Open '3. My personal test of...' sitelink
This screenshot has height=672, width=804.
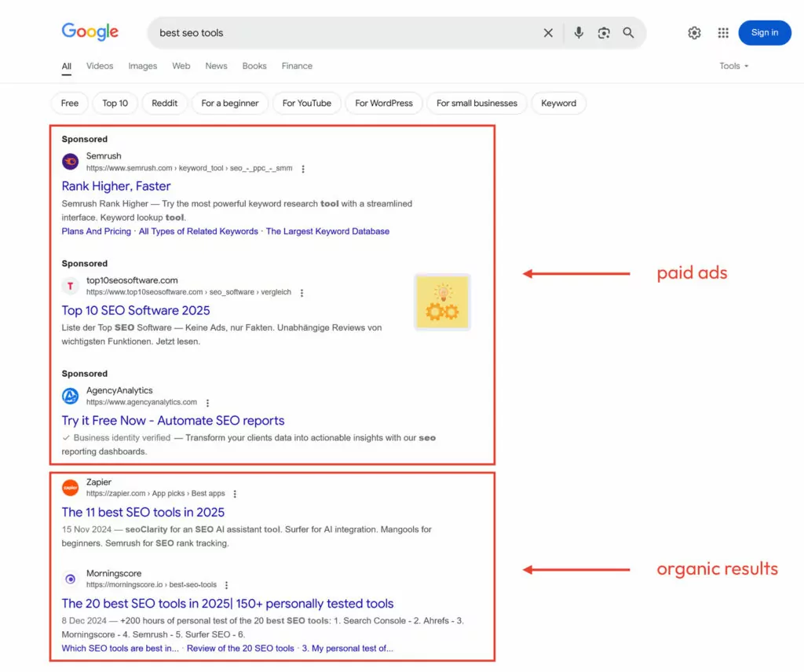(348, 648)
